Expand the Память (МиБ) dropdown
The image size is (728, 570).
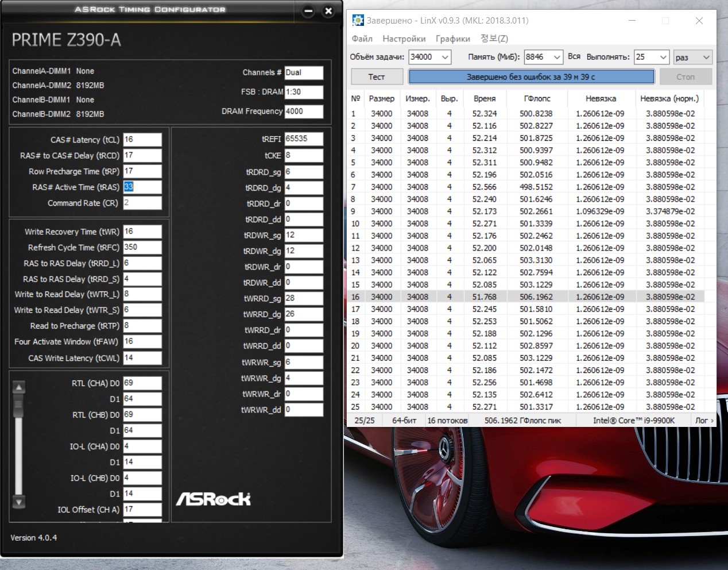click(x=557, y=57)
